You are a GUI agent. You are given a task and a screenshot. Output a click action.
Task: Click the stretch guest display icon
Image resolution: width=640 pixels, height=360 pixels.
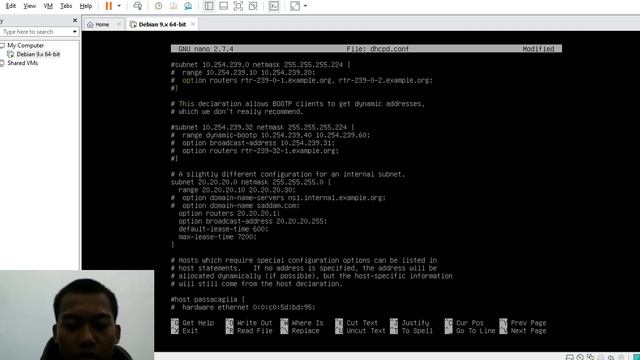pos(295,6)
